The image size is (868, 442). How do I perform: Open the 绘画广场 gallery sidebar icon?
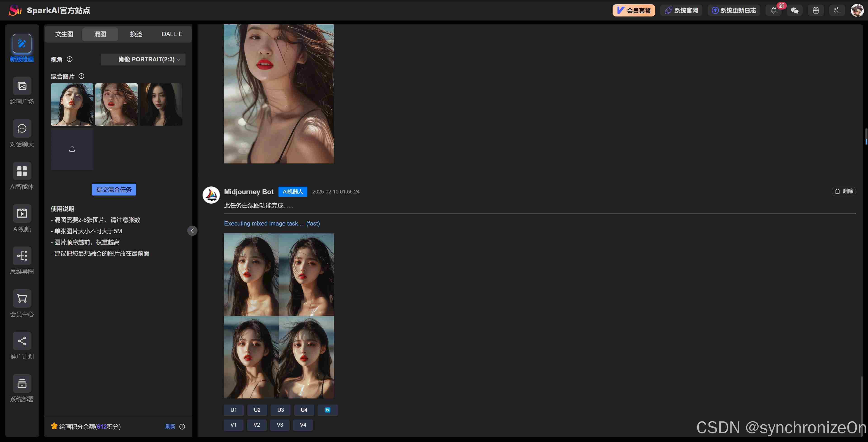tap(22, 86)
